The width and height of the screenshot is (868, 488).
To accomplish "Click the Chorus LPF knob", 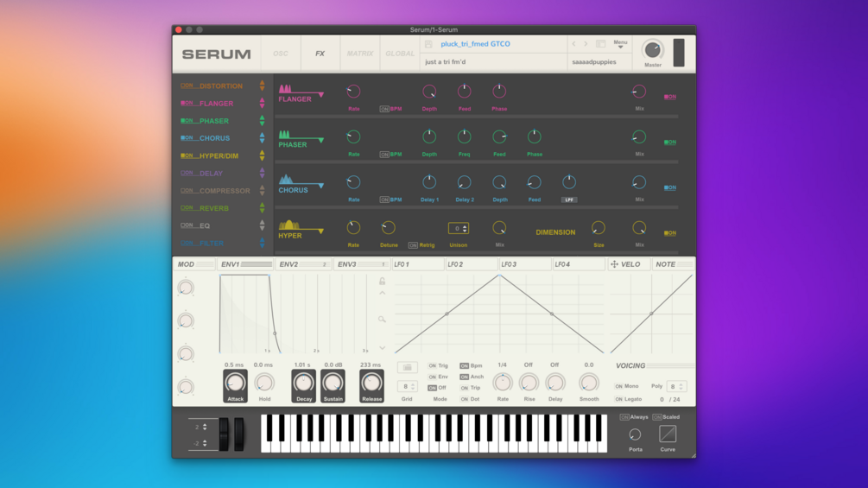I will [569, 182].
